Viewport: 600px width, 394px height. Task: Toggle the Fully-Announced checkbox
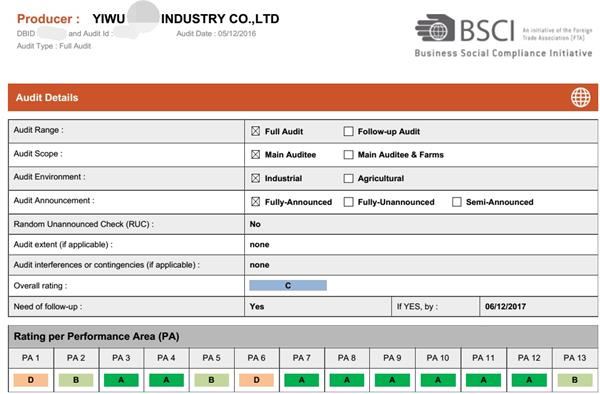(256, 202)
